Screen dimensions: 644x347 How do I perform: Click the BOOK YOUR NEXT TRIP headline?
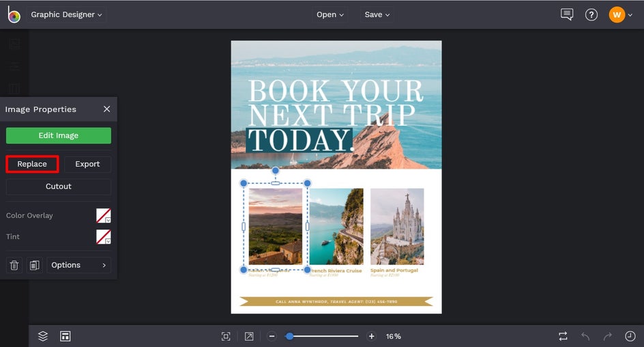point(336,102)
